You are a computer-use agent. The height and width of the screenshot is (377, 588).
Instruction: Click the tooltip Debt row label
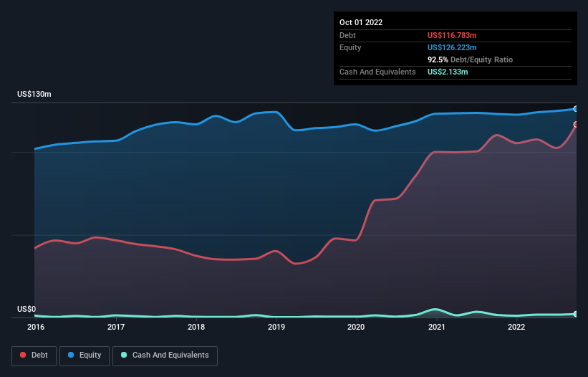347,35
